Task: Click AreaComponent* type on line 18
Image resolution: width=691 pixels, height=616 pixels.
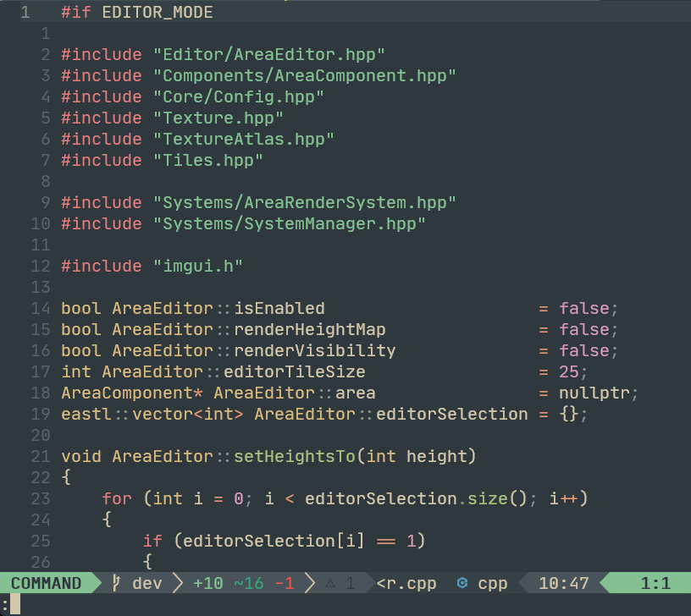Action: 132,393
